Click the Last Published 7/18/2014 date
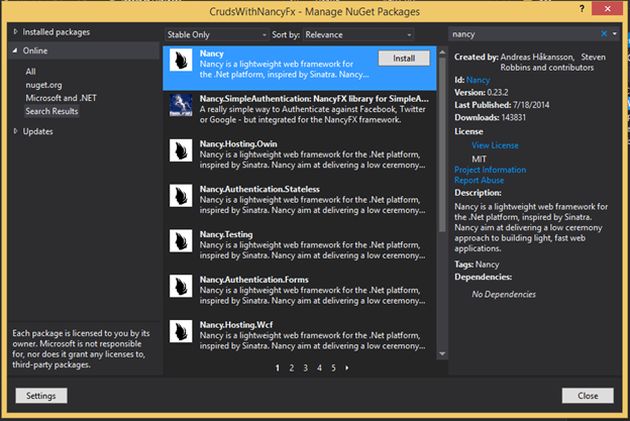The width and height of the screenshot is (630, 421). tap(531, 105)
